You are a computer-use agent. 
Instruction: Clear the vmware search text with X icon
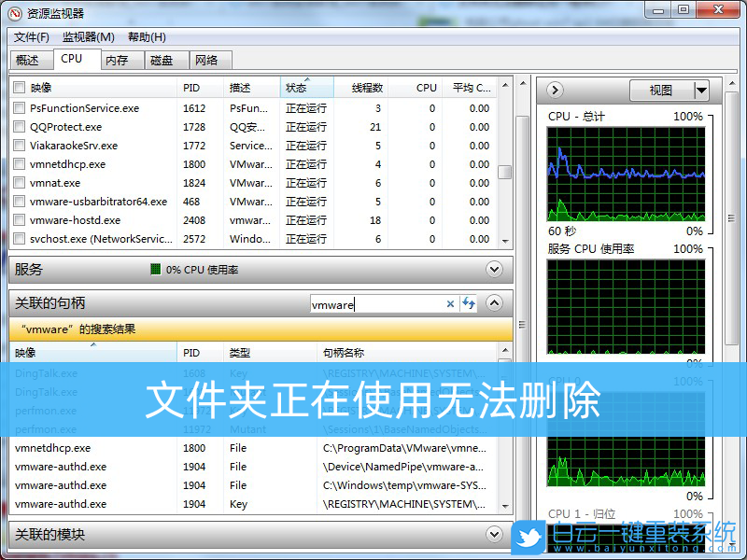450,303
